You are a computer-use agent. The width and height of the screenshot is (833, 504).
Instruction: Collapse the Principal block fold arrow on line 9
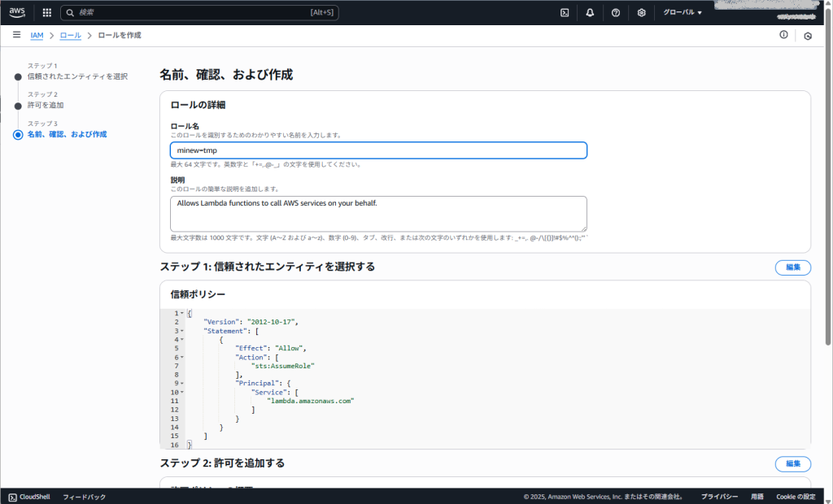point(182,383)
